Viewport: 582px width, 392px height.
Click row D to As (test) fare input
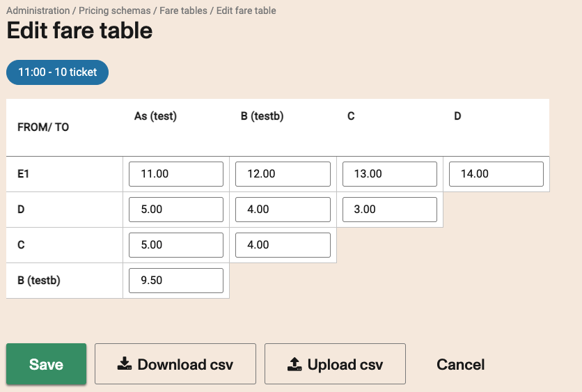click(176, 209)
